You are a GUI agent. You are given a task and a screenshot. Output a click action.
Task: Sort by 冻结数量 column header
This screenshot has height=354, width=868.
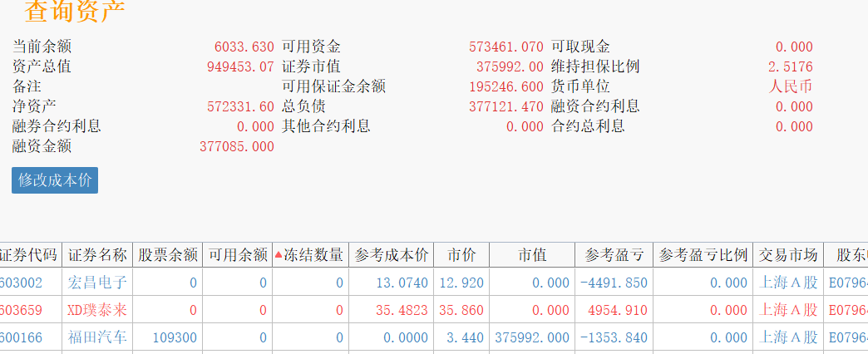[x=310, y=255]
